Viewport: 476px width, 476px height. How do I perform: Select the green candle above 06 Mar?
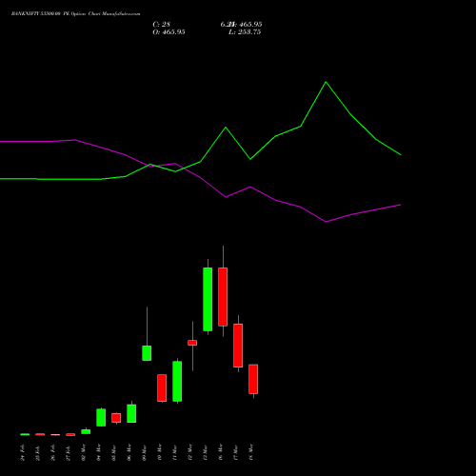(x=131, y=413)
